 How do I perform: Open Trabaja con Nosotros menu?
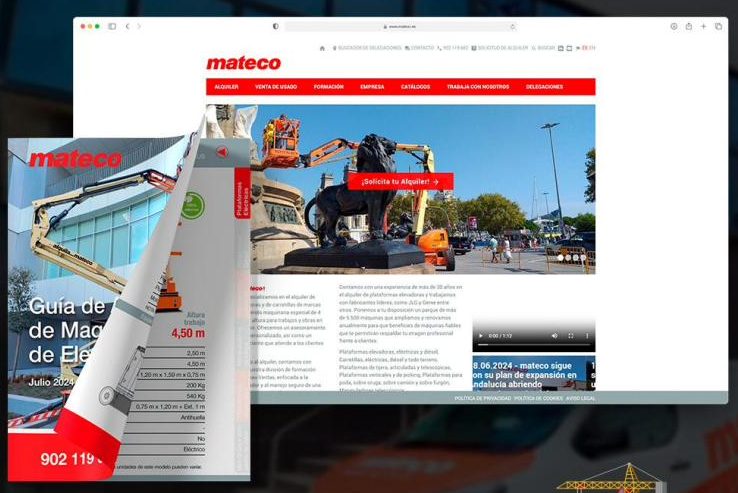(478, 87)
